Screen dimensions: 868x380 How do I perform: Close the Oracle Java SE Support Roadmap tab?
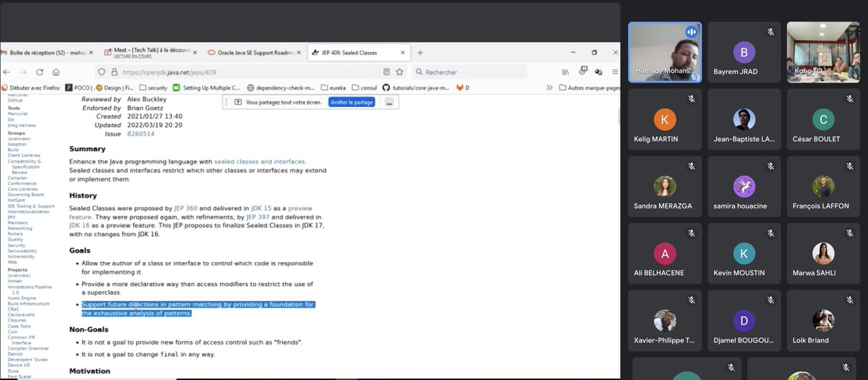[300, 52]
